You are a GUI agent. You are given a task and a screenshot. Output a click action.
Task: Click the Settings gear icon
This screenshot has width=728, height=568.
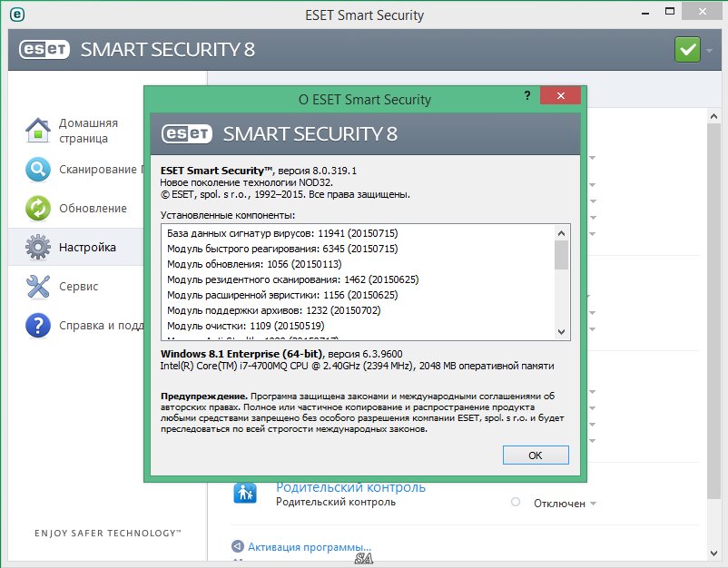coord(38,247)
